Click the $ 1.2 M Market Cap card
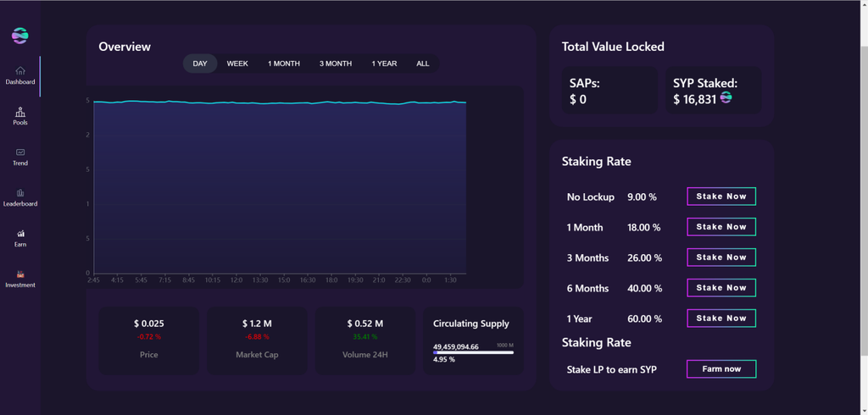Screen dimensions: 868x415 [x=257, y=340]
